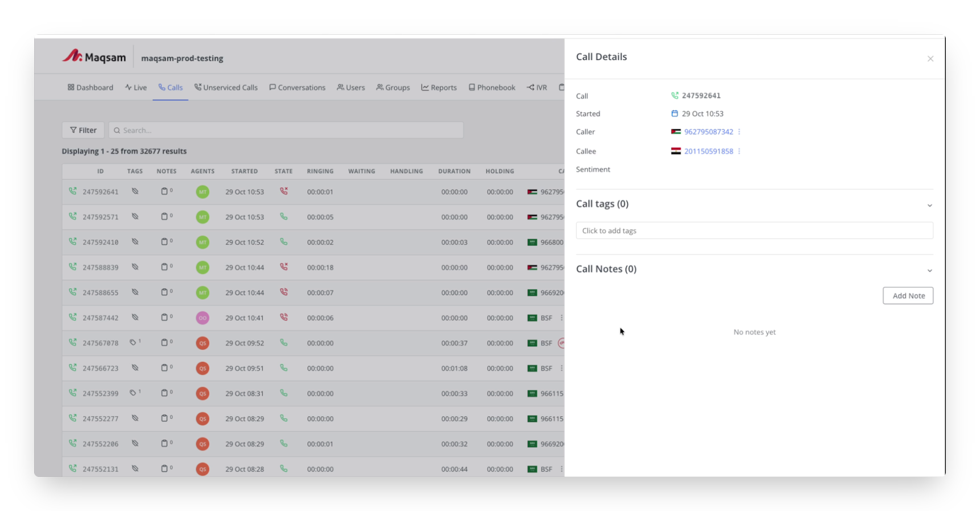Click the QS agent avatar on call 247567078
The width and height of the screenshot is (980, 511).
click(x=202, y=343)
